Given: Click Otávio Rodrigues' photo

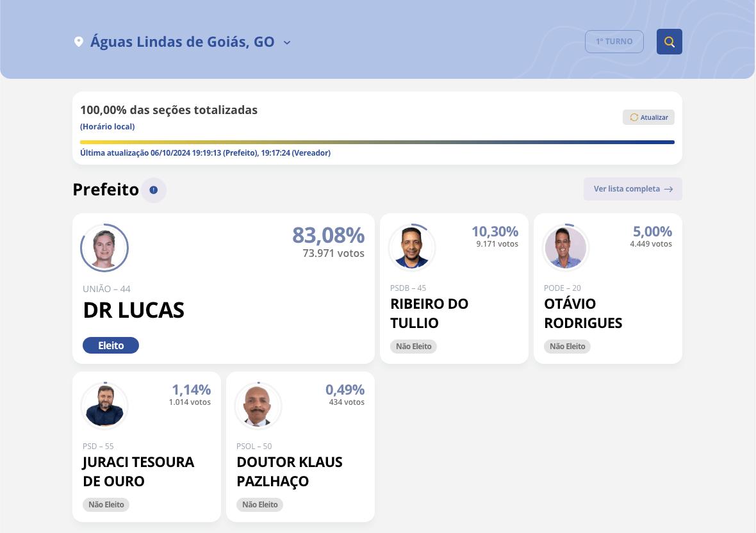Looking at the screenshot, I should point(566,247).
